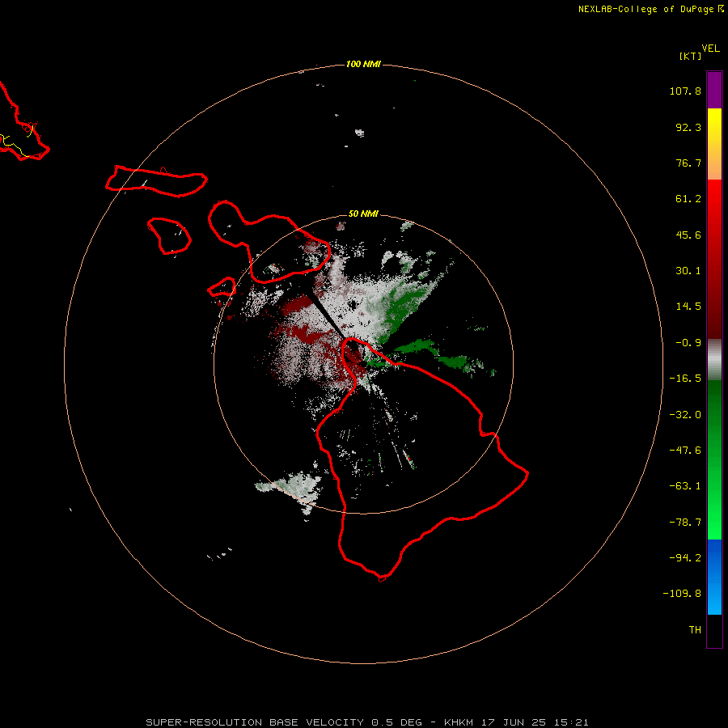Click the 92.3 scale label
The width and height of the screenshot is (728, 728).
[688, 127]
